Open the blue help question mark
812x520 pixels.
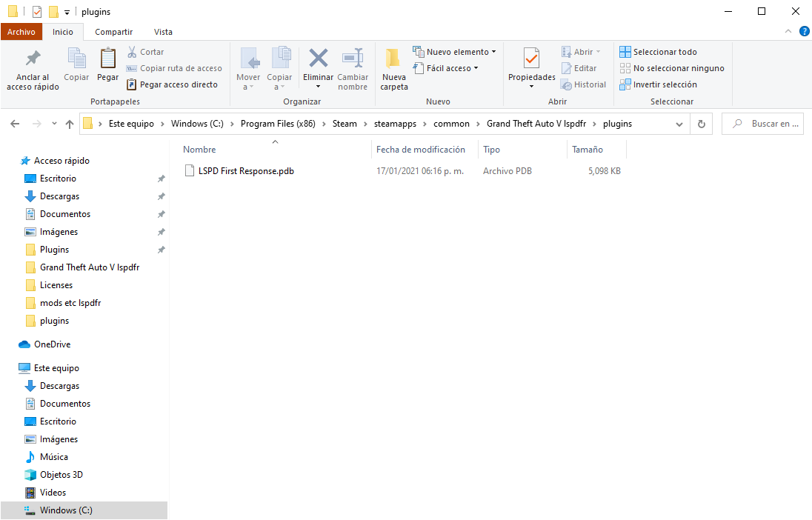(x=805, y=32)
